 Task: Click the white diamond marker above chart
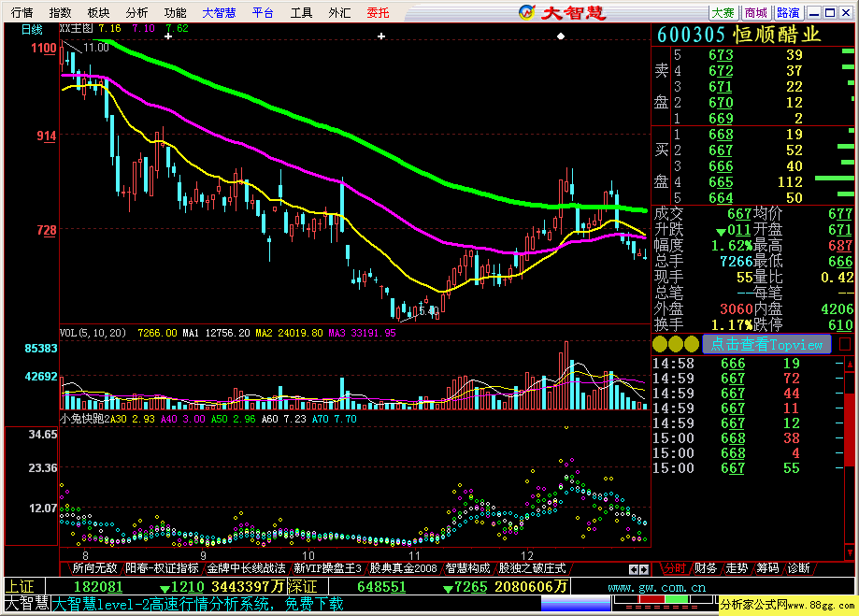(x=561, y=36)
